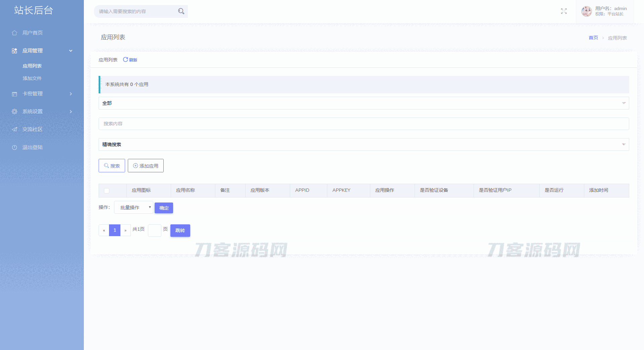Click the 系统设置 gear icon
Viewport: 644px width, 350px height.
14,112
